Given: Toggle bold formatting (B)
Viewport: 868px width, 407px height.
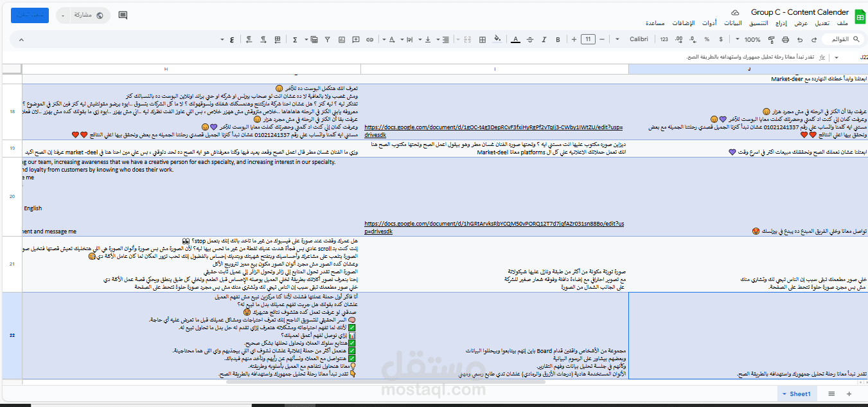Looking at the screenshot, I should click(558, 39).
